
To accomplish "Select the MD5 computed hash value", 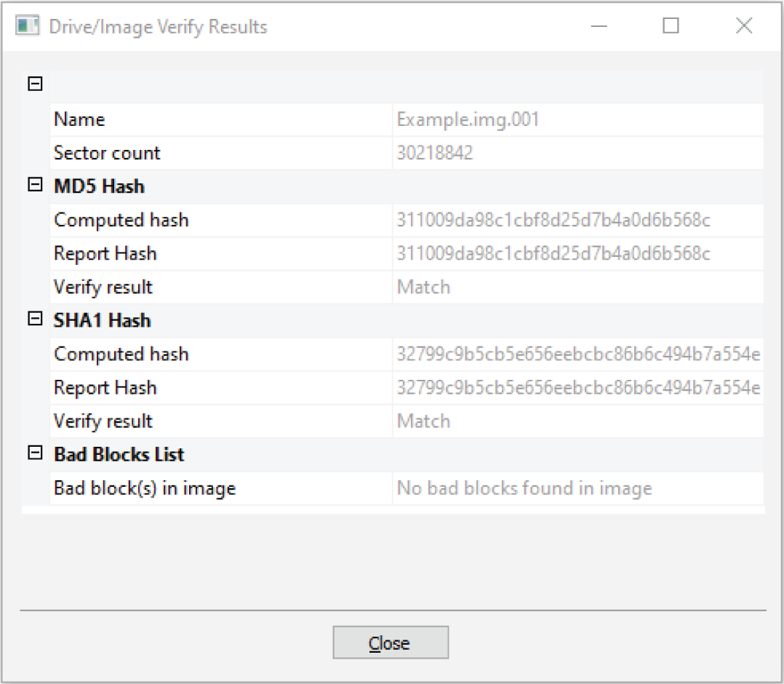I will pyautogui.click(x=553, y=220).
